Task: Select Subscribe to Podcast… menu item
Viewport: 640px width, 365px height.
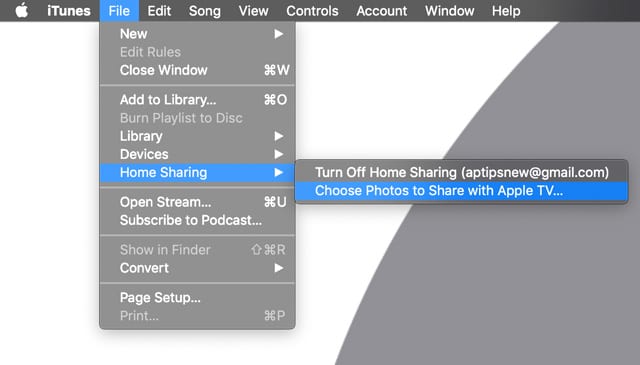Action: point(198,220)
